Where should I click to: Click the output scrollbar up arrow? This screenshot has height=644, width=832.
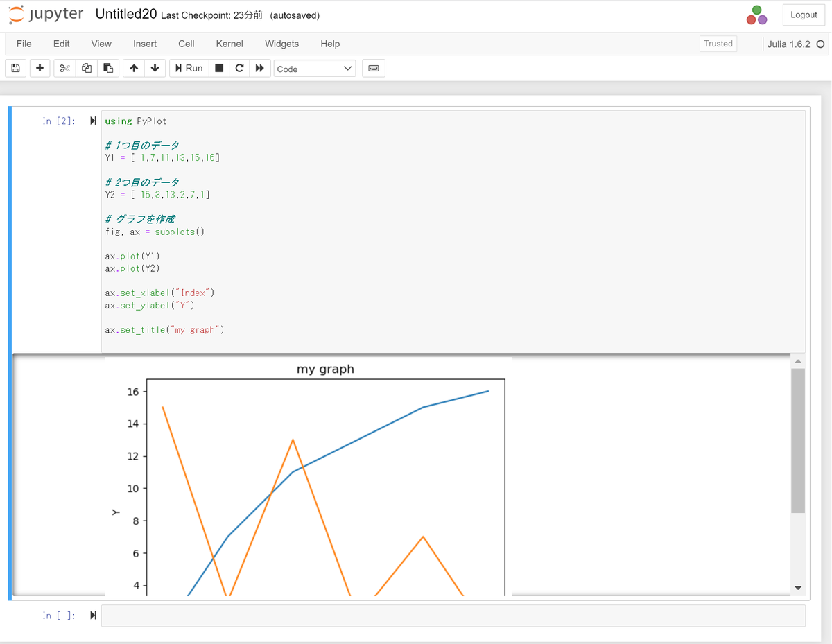coord(798,361)
